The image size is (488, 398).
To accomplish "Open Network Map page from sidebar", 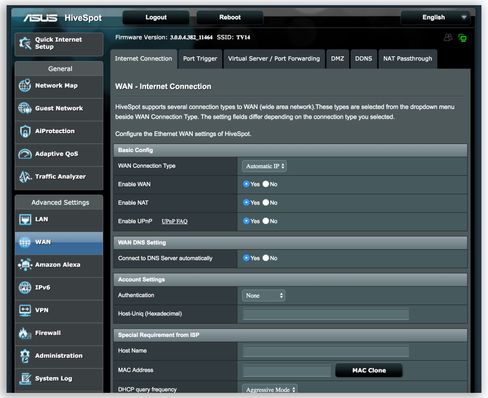I will pos(59,86).
